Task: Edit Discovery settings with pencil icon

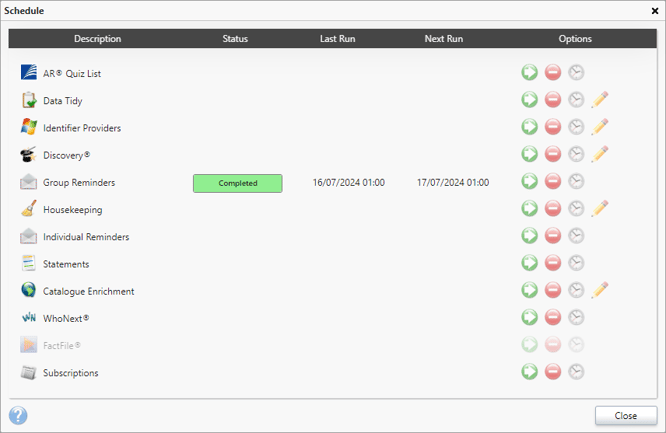Action: 600,154
